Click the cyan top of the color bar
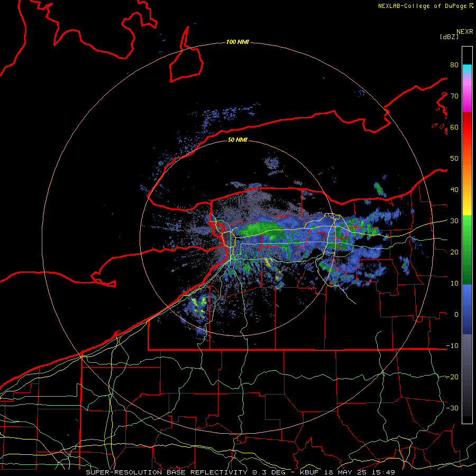The height and width of the screenshot is (476, 476). pos(467,69)
